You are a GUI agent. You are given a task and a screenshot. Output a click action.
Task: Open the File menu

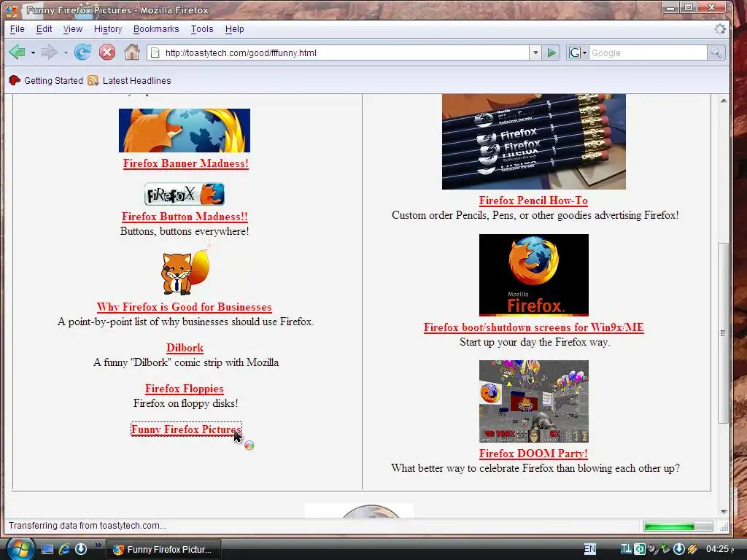tap(18, 29)
